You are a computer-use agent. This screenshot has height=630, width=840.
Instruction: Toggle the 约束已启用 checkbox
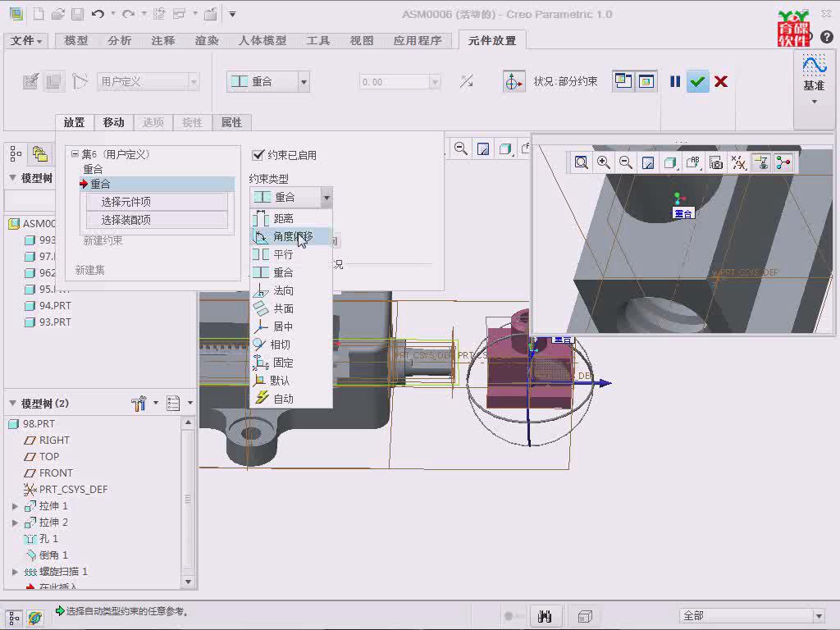point(258,155)
